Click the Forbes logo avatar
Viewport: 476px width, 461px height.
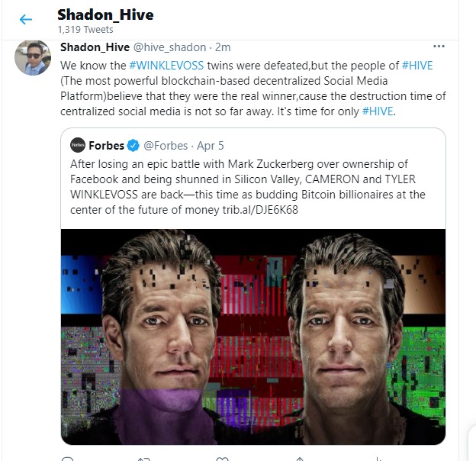pos(78,145)
